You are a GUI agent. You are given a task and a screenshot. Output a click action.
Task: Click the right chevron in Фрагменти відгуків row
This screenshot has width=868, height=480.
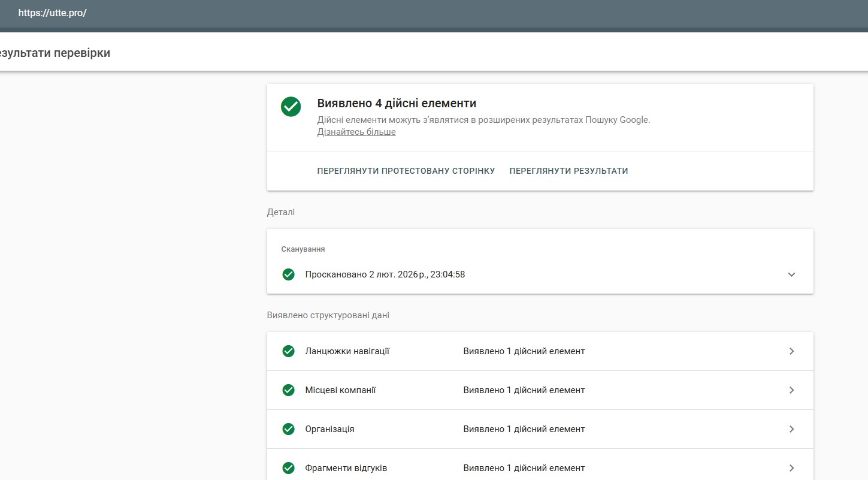(x=791, y=468)
